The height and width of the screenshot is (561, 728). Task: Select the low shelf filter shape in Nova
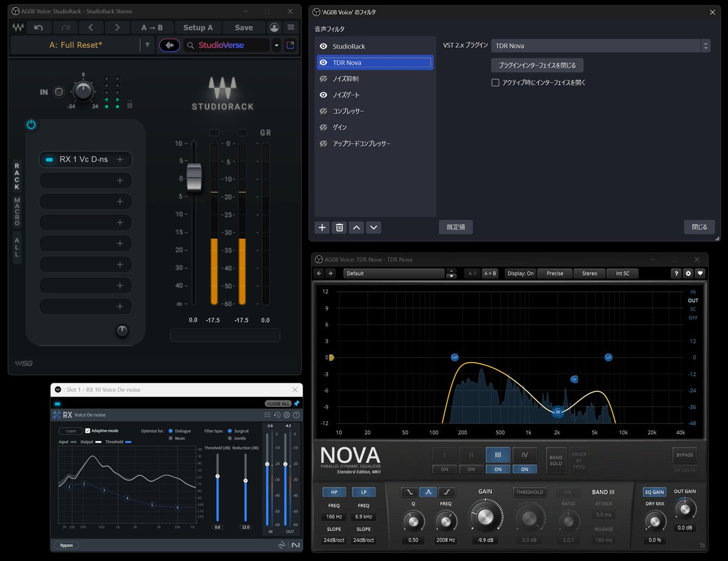point(409,492)
